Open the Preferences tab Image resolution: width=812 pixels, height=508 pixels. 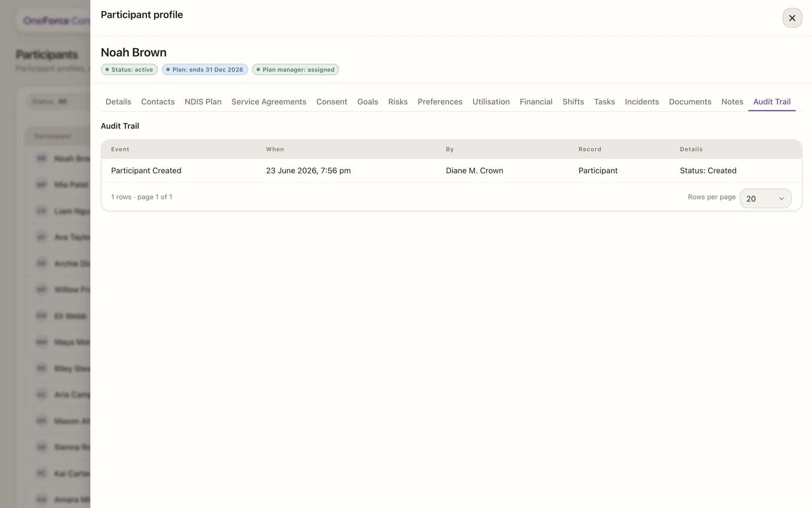[440, 102]
